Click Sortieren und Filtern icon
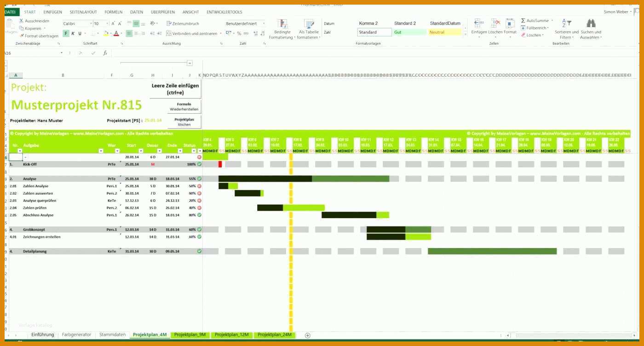Screen dimensions: 644x346 click(x=566, y=23)
